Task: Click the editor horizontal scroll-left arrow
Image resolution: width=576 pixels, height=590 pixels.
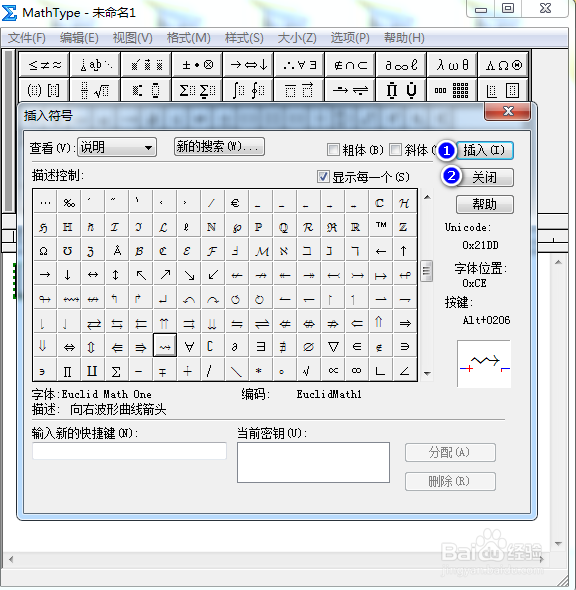Action: tap(11, 560)
